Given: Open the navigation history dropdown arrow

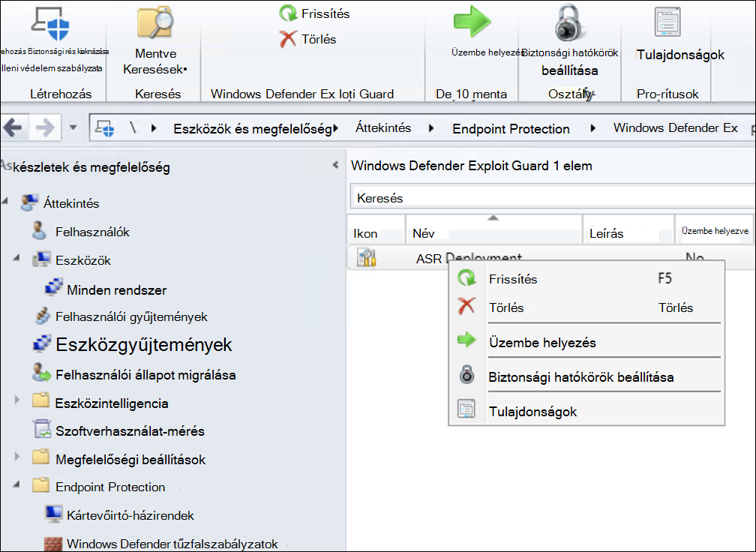Looking at the screenshot, I should coord(73,127).
